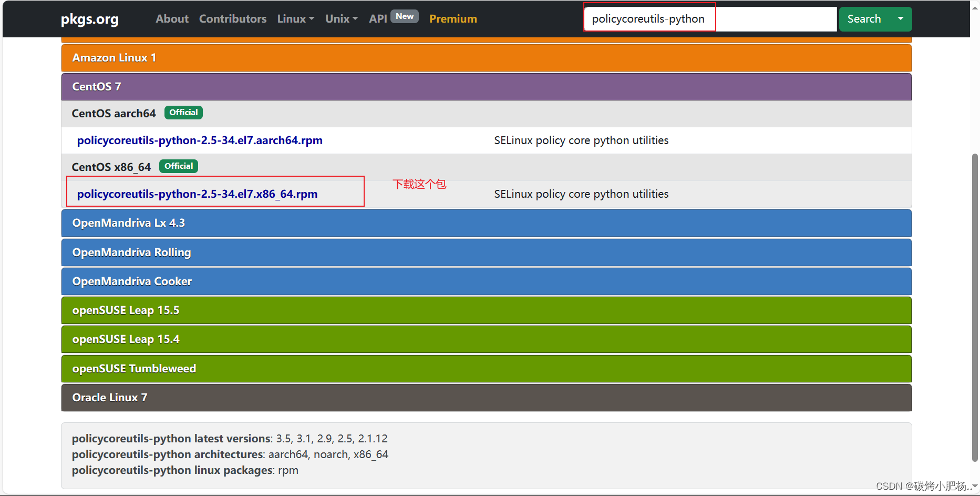Click the Official badge for CentOS aarch64
The image size is (980, 496).
coord(183,113)
